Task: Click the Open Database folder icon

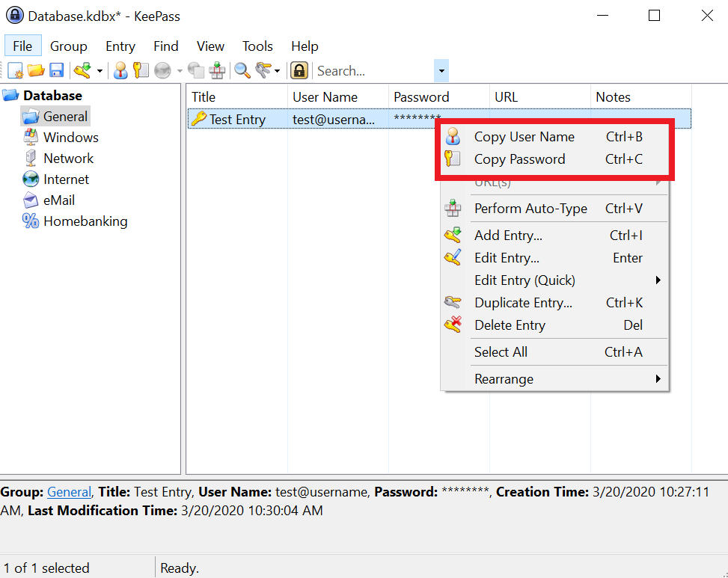Action: pos(36,71)
